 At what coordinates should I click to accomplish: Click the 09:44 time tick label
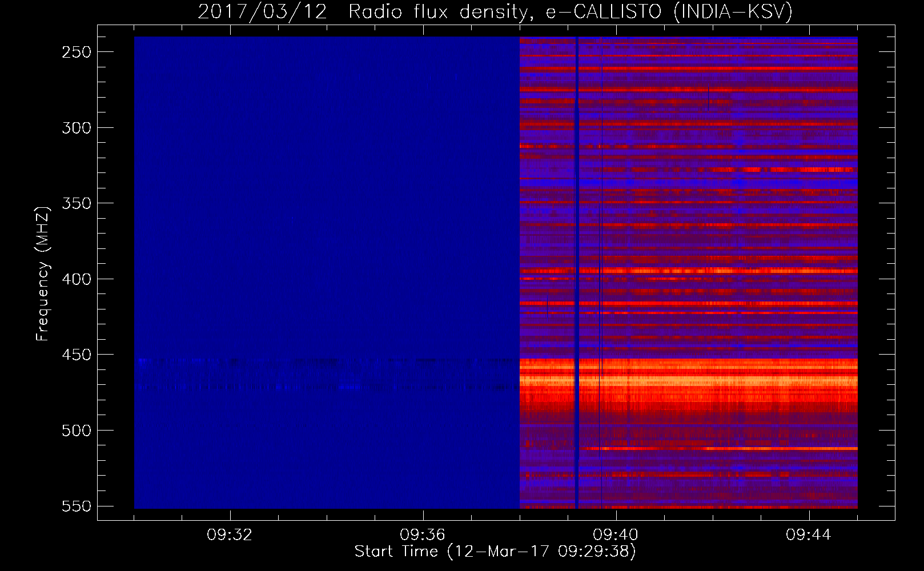coord(809,535)
